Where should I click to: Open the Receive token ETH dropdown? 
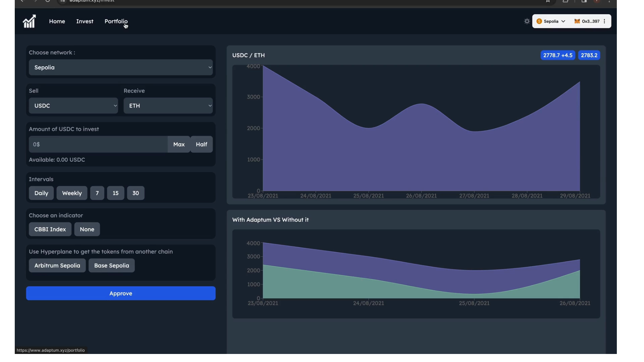point(168,106)
